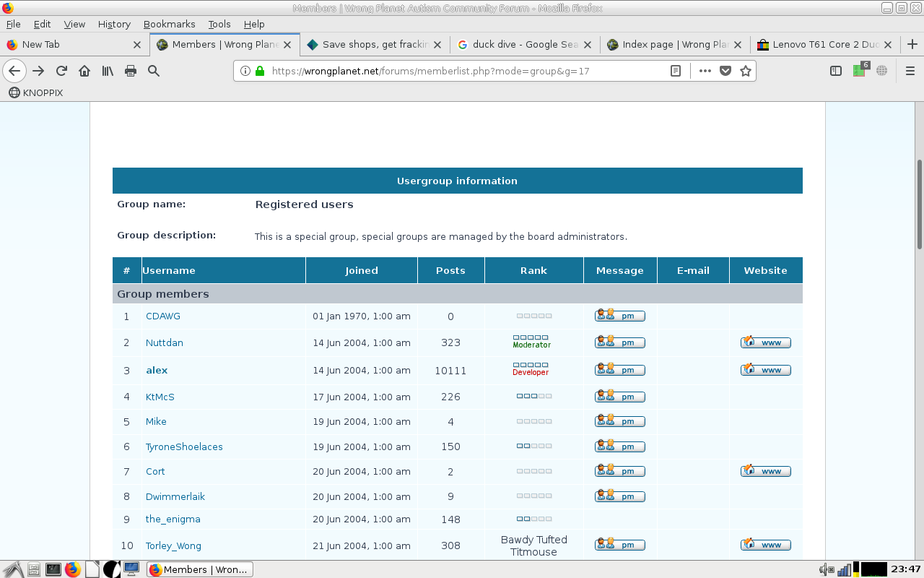
Task: Sort member list by Username column
Action: 169,270
